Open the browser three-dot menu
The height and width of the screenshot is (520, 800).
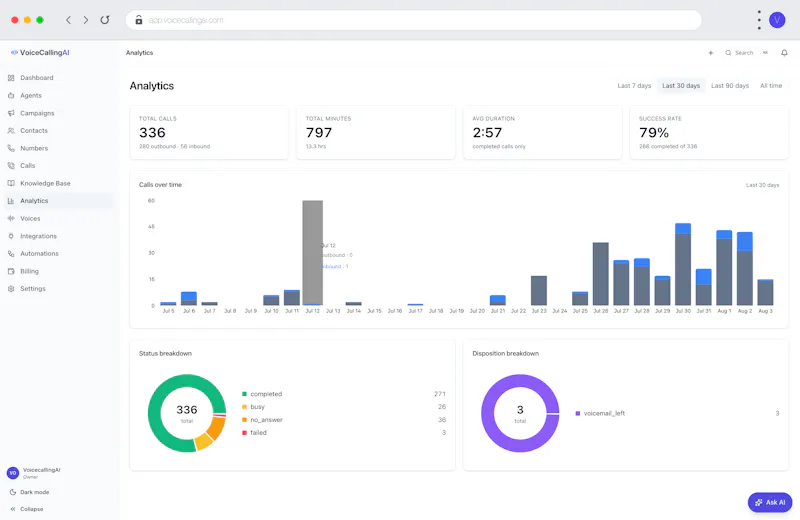759,20
